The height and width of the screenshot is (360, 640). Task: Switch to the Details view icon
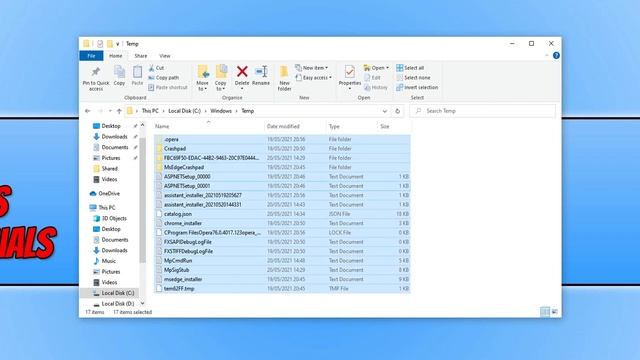(x=545, y=312)
